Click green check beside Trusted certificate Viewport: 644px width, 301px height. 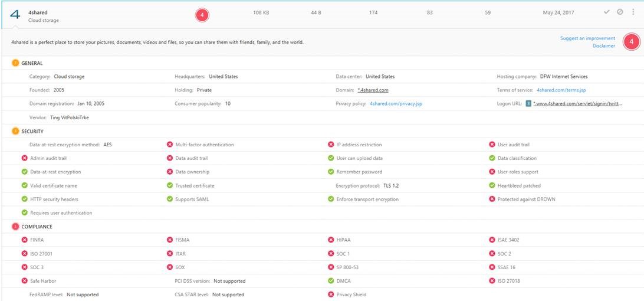tap(170, 186)
